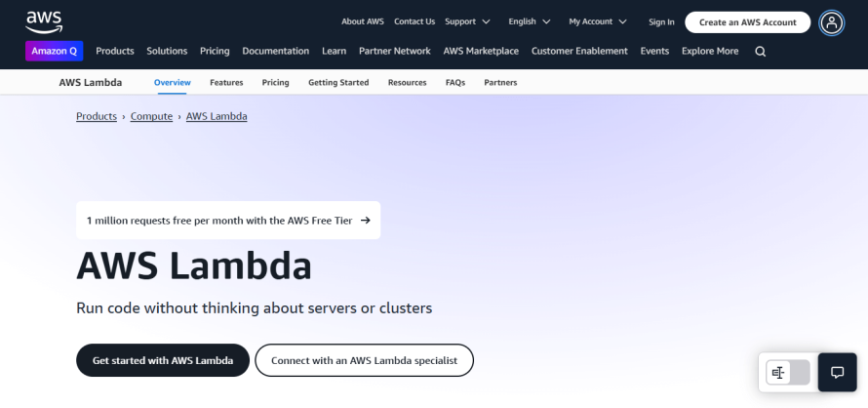Select the FAQs tab
868x408 pixels.
click(455, 82)
